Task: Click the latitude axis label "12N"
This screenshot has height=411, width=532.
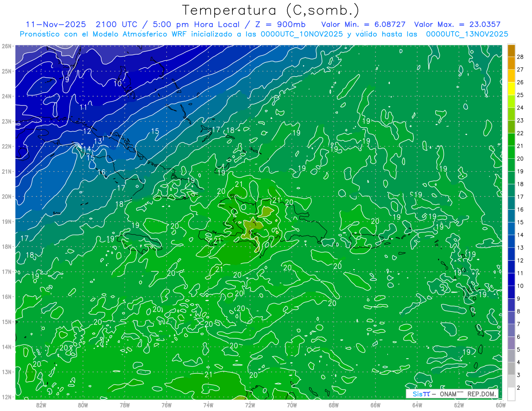Action: point(7,397)
